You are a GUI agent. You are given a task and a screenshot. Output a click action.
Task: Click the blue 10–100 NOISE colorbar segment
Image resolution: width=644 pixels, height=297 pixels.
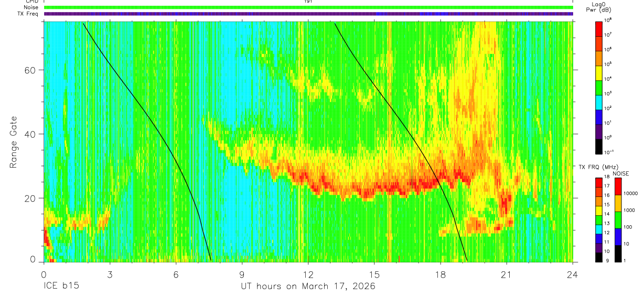(618, 237)
